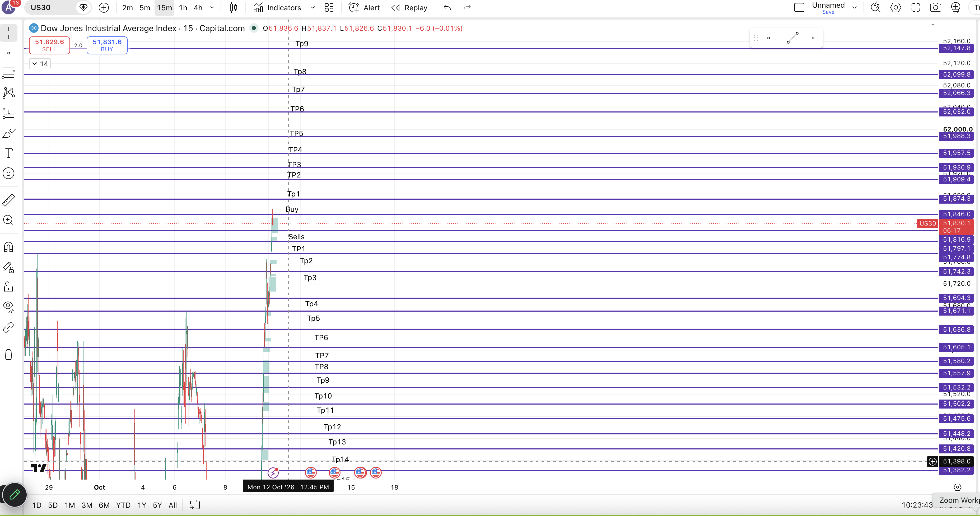
Task: Select the 4h timeframe
Action: 198,8
